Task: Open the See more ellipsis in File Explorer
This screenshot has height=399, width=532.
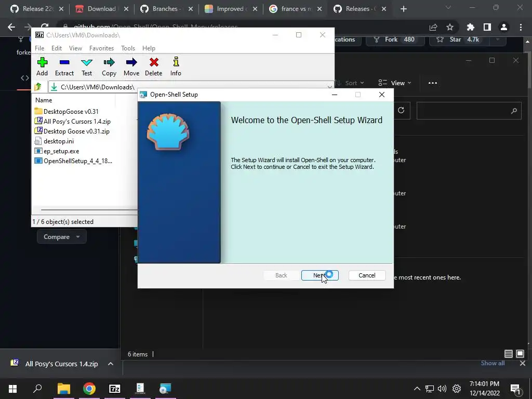Action: (433, 83)
